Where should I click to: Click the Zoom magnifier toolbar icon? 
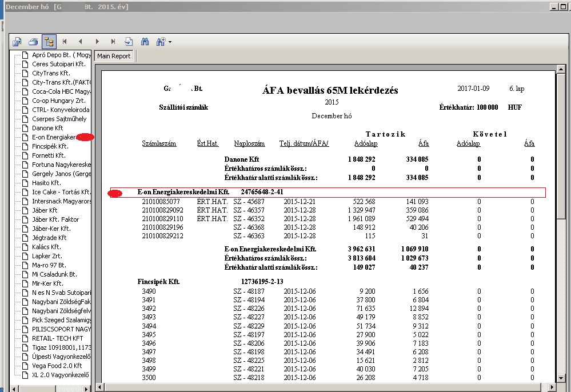click(161, 42)
